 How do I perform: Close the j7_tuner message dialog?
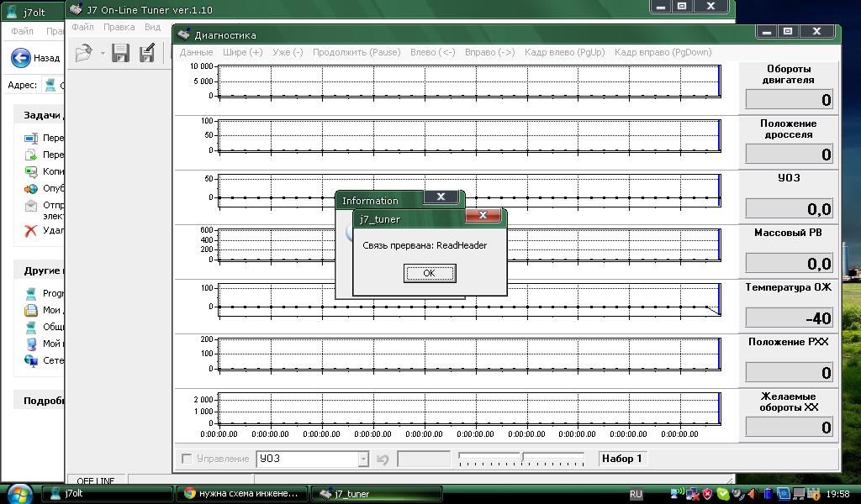(483, 216)
